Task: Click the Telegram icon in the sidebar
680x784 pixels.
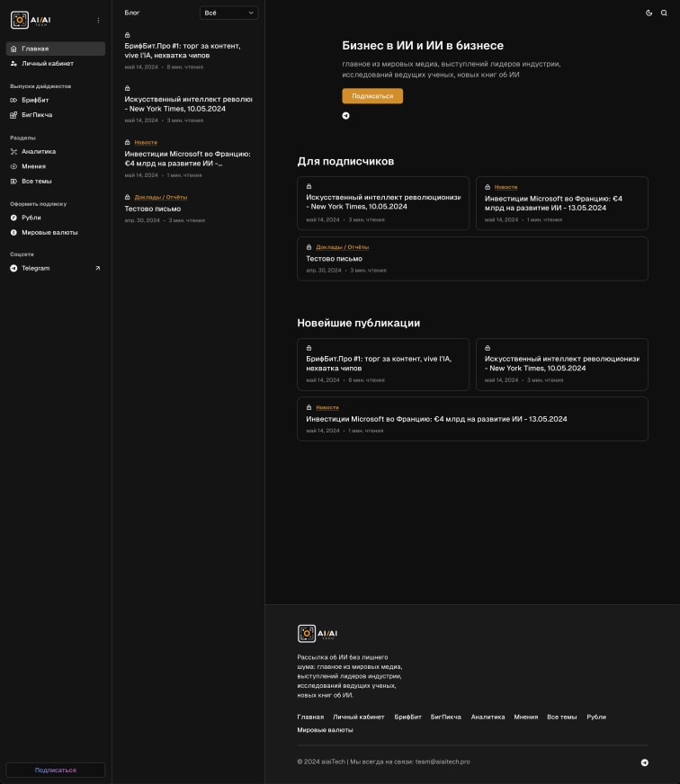Action: pyautogui.click(x=13, y=269)
